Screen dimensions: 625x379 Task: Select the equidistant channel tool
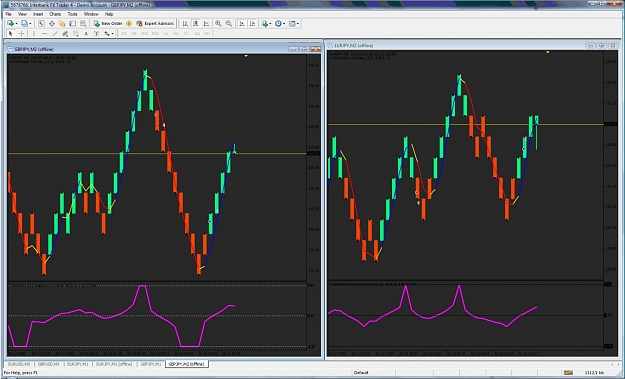click(65, 33)
